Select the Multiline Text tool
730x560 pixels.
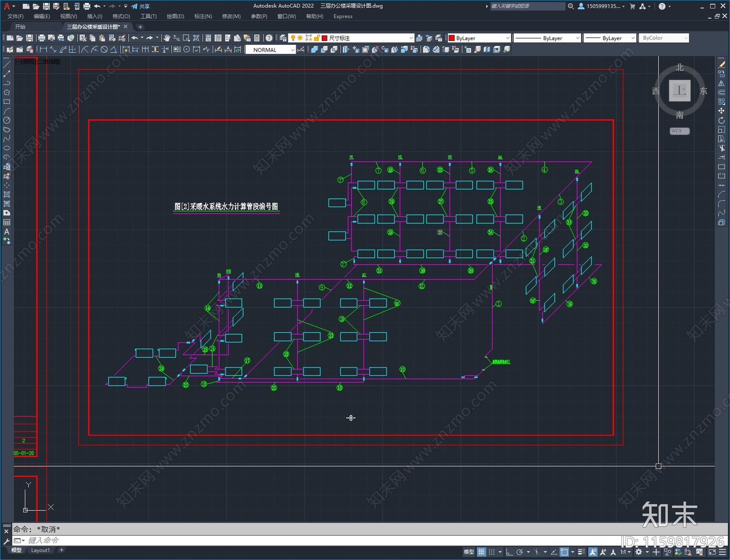coord(7,231)
